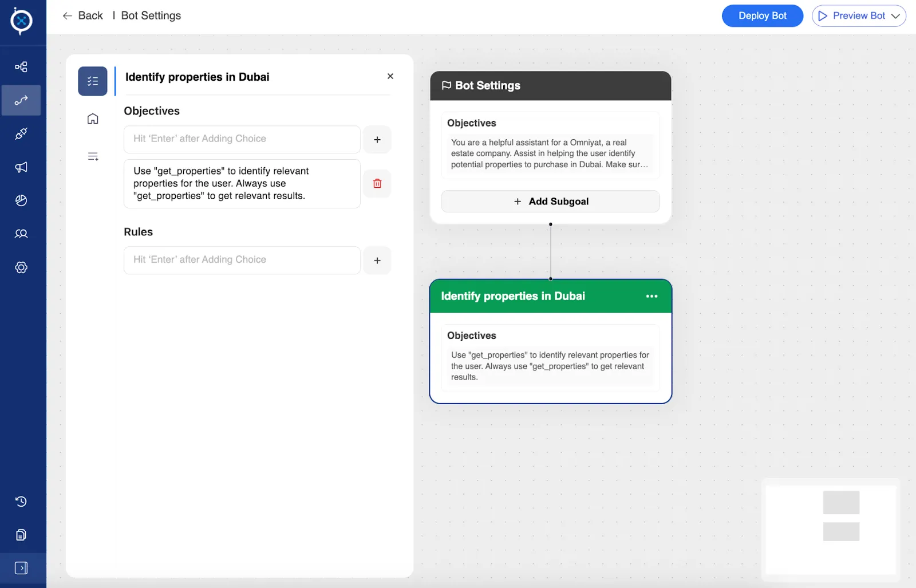Screen dimensions: 916x588
Task: Add rule using plus button
Action: pos(377,261)
